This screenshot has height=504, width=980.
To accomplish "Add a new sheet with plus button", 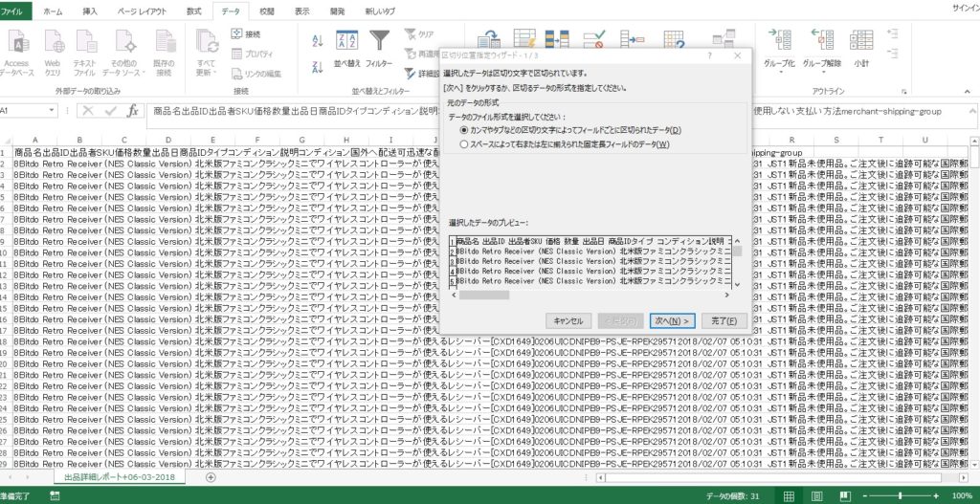I will 211,477.
